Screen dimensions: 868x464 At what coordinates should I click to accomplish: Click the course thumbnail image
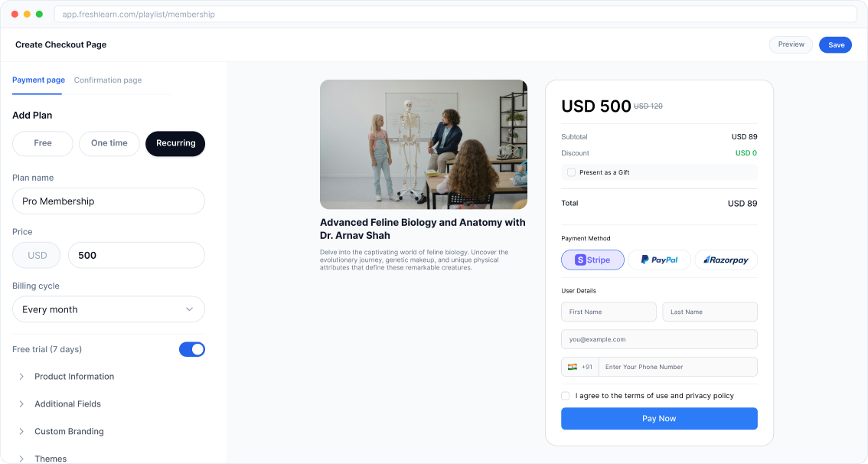coord(423,144)
